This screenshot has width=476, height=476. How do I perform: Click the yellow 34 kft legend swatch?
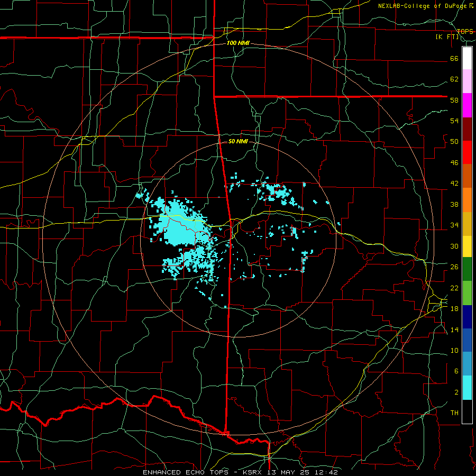(467, 246)
